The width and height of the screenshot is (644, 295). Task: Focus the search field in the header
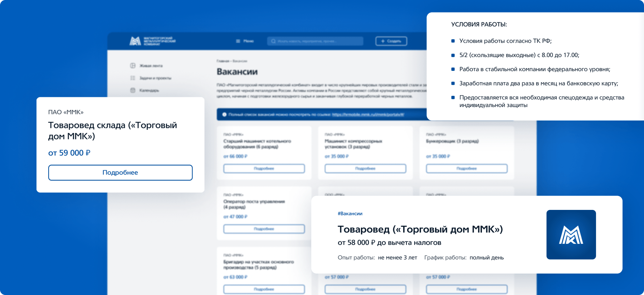point(315,41)
